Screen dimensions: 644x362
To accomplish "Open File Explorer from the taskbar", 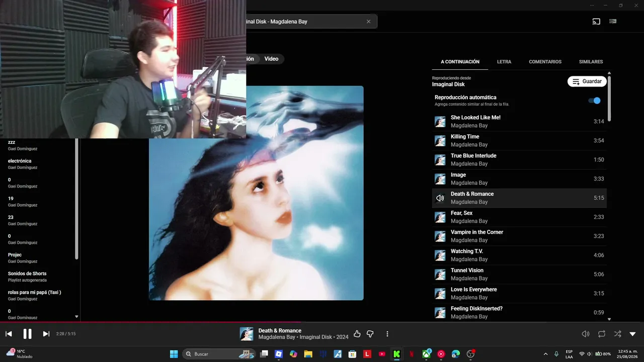I will coord(308,354).
